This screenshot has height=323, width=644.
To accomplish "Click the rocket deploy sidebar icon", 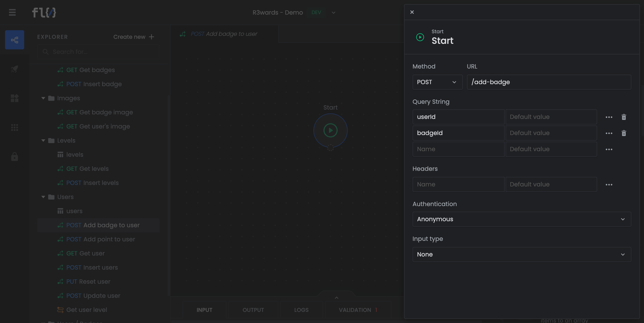I will 15,69.
